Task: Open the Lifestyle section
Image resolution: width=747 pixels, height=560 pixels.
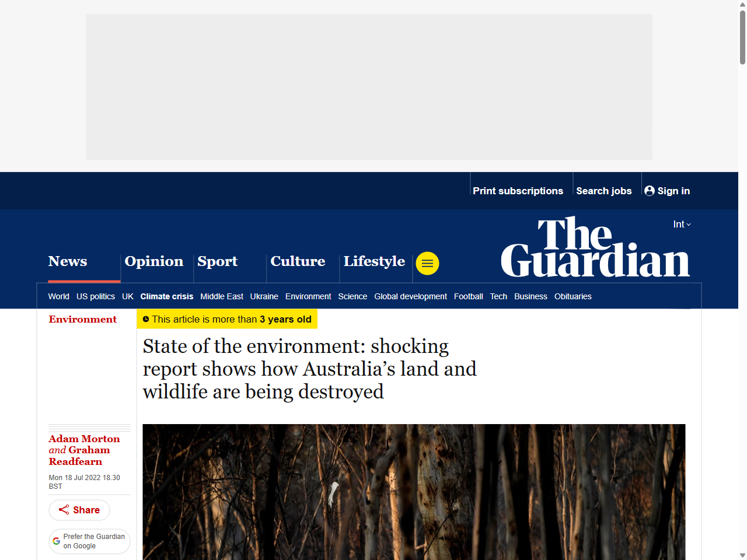Action: tap(374, 261)
